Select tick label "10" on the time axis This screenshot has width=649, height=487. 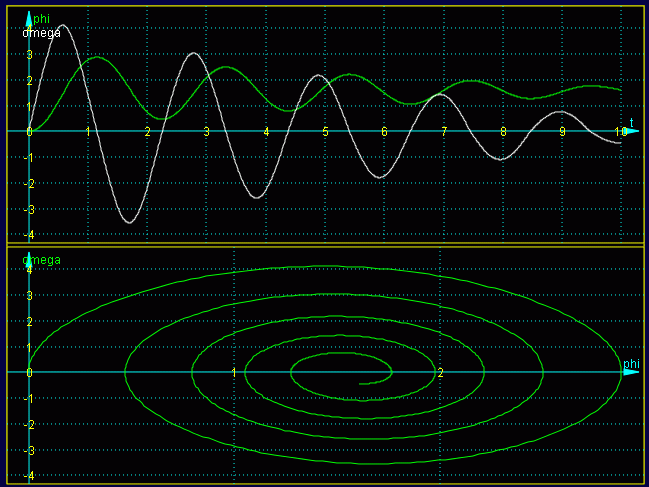621,132
